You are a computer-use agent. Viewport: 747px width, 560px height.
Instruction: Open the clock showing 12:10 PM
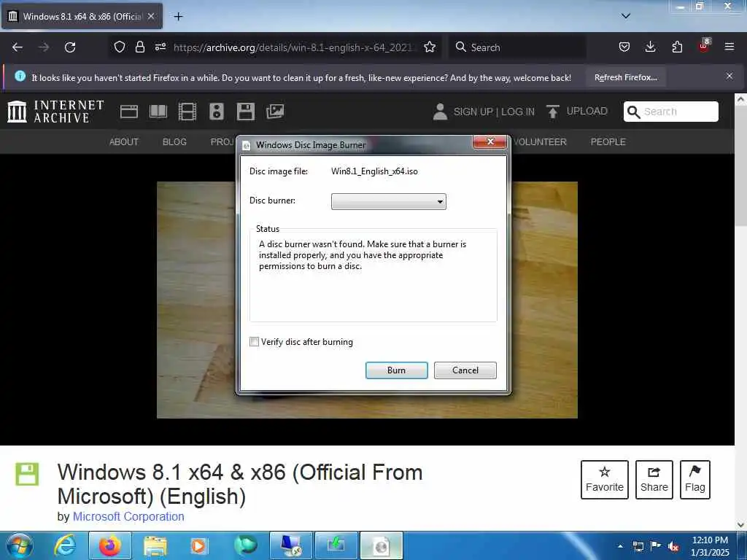710,546
